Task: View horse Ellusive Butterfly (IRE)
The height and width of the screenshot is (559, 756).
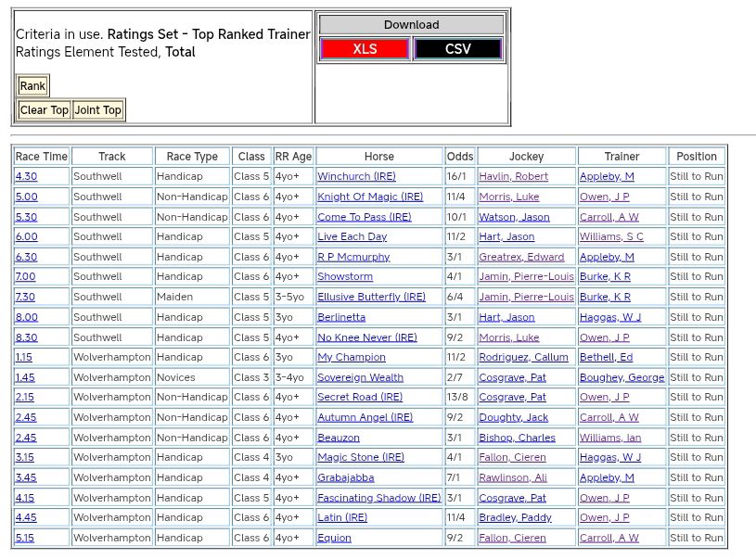Action: [x=371, y=297]
